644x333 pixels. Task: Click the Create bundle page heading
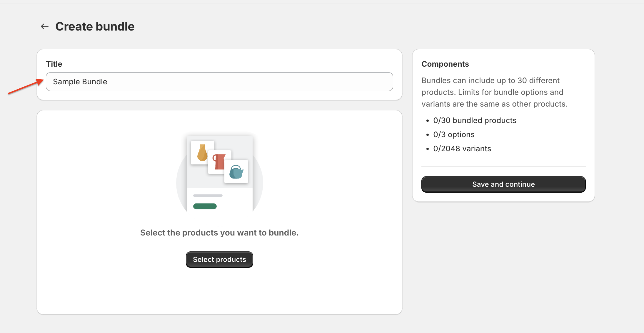[95, 26]
